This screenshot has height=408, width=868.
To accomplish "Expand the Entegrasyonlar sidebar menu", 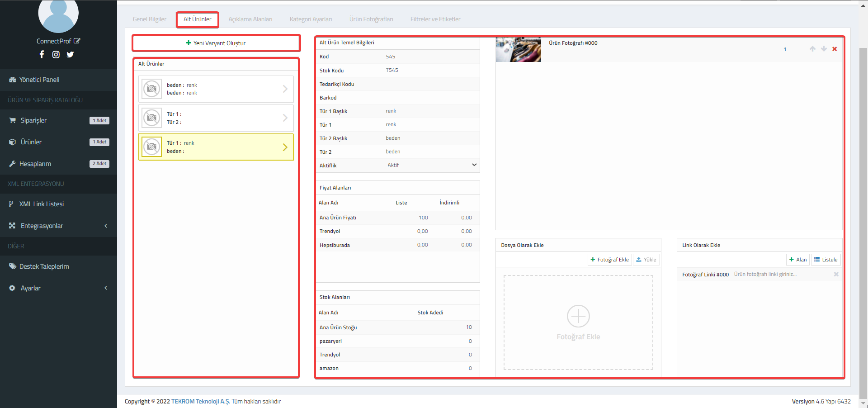I will 58,226.
